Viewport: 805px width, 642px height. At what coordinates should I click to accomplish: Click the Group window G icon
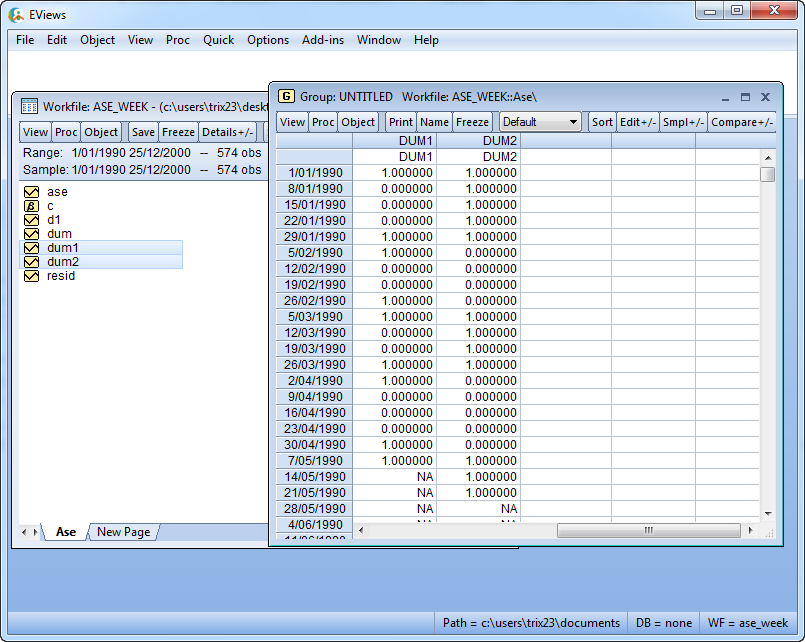[286, 96]
